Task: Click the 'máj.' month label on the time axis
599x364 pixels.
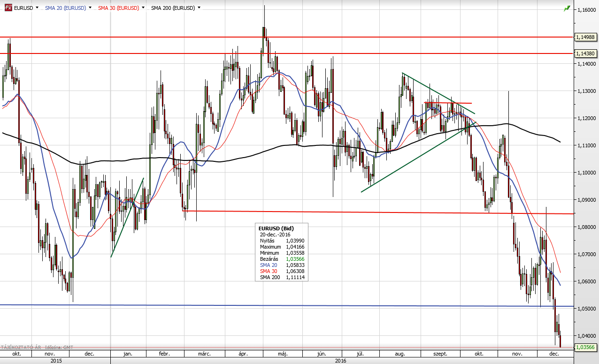Action: pyautogui.click(x=283, y=354)
